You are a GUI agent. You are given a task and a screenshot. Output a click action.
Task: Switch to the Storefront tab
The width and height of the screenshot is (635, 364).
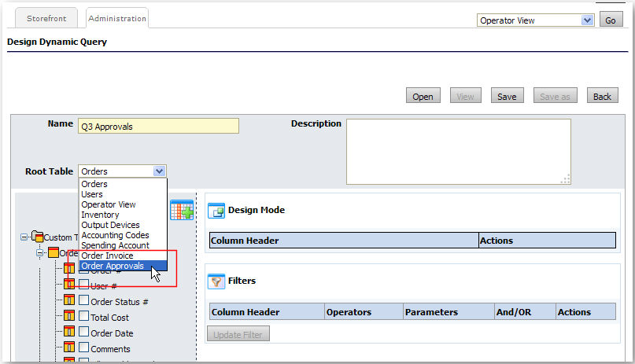(x=46, y=18)
